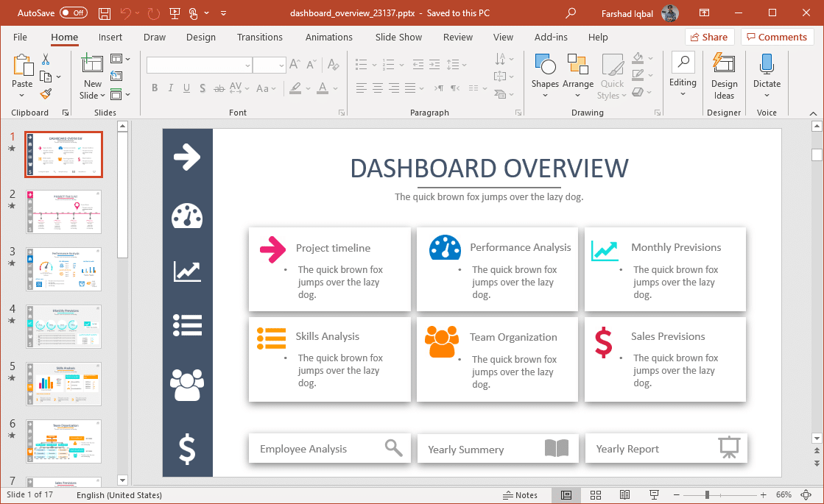824x504 pixels.
Task: Click the dollar sign icon in slide sidebar
Action: 187,449
